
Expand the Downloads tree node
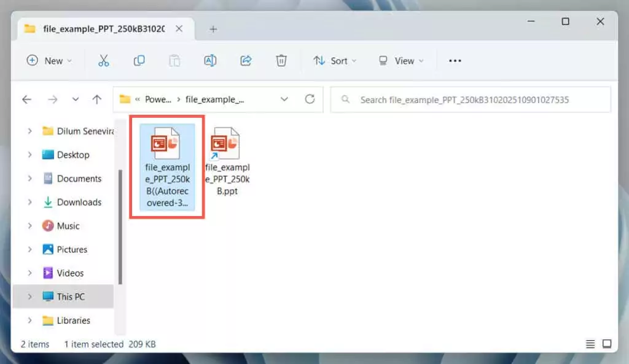click(x=29, y=202)
